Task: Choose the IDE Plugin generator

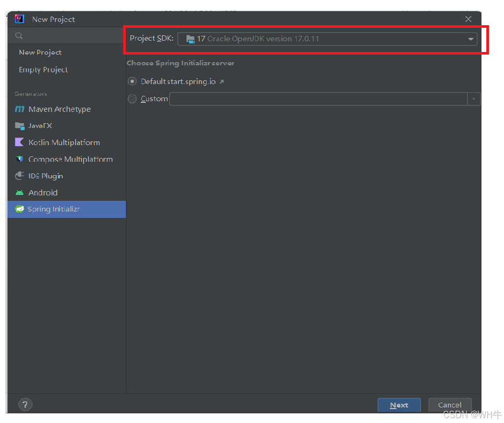Action: pyautogui.click(x=66, y=176)
